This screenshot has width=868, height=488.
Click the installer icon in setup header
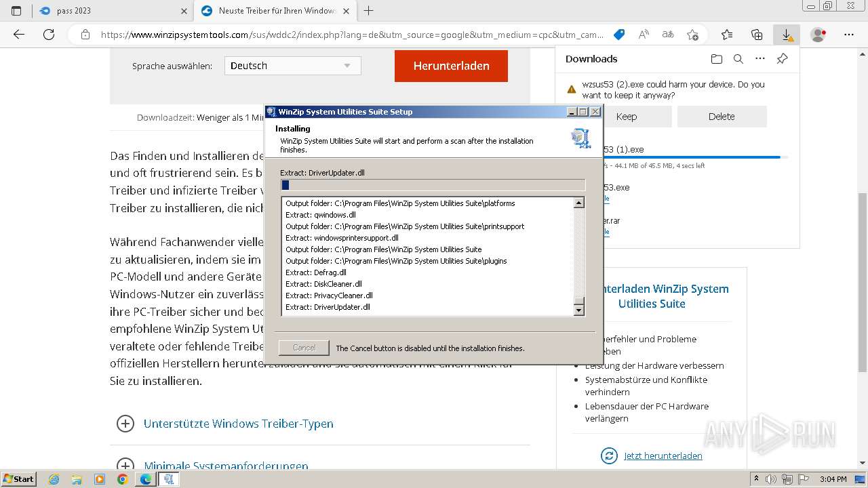tap(580, 138)
